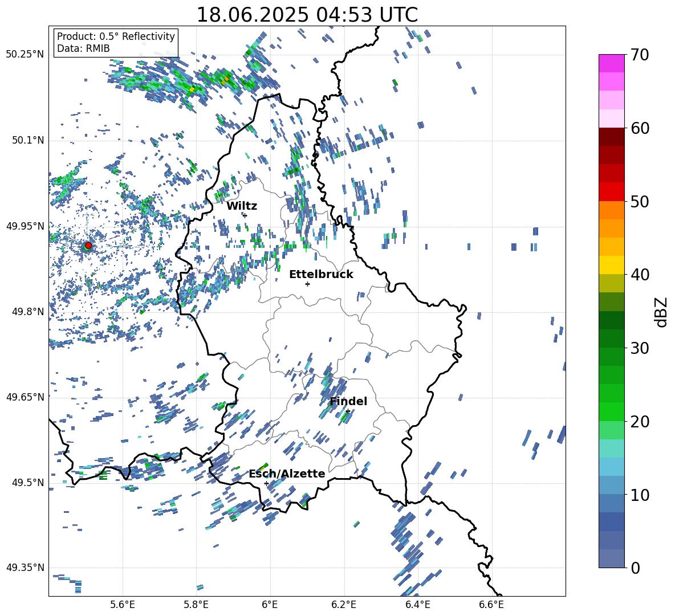Click the colorbar value 0
The image size is (675, 616).
click(635, 568)
